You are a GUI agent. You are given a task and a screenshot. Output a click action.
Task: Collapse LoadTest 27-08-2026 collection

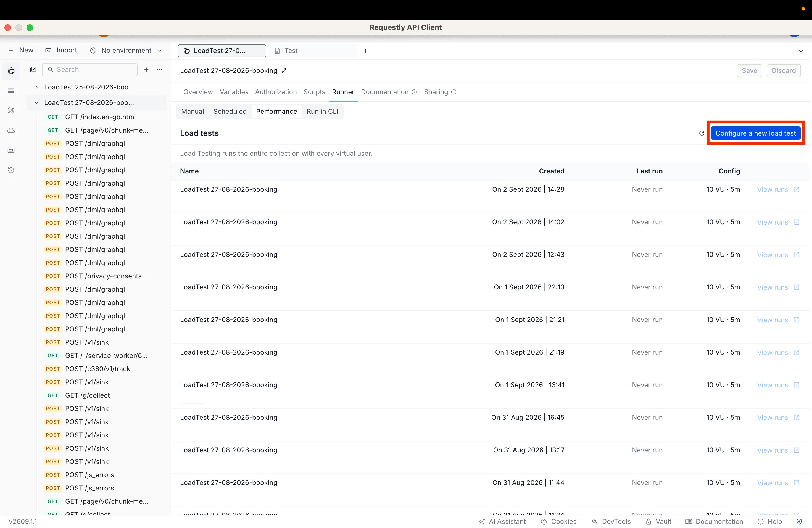click(36, 103)
